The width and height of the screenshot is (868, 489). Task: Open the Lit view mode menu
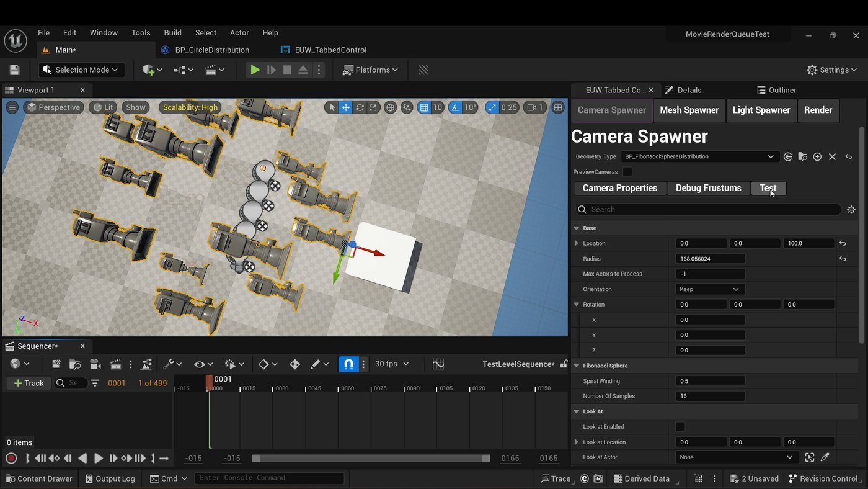(104, 107)
